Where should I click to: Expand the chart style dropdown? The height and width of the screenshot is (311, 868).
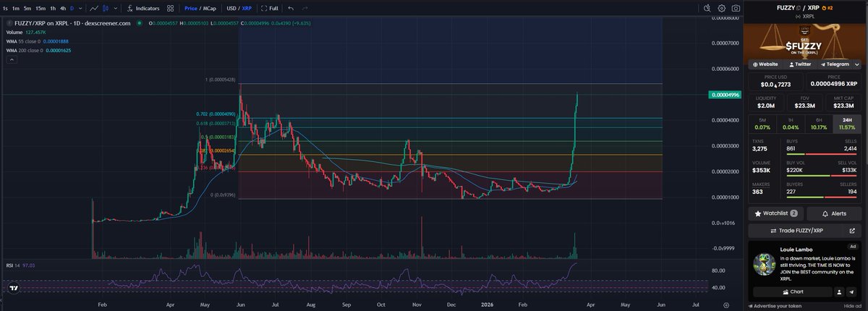pos(116,8)
